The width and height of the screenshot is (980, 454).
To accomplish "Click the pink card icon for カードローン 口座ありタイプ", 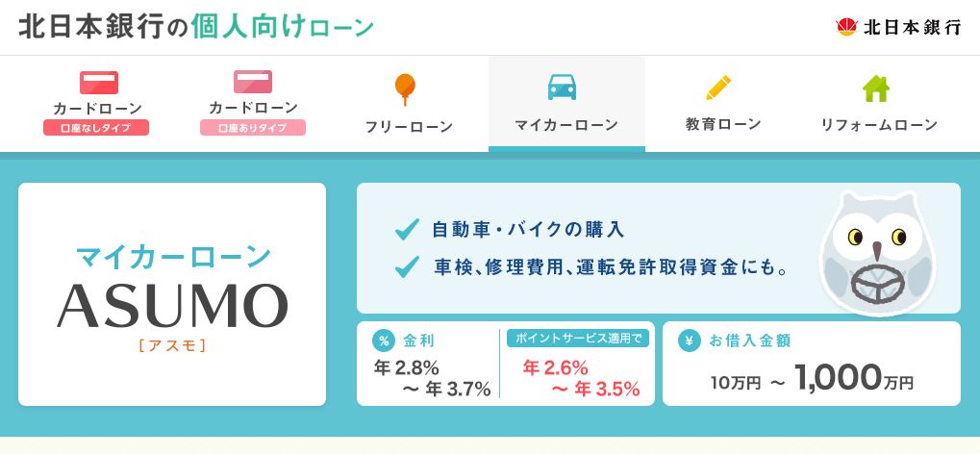I will click(253, 82).
